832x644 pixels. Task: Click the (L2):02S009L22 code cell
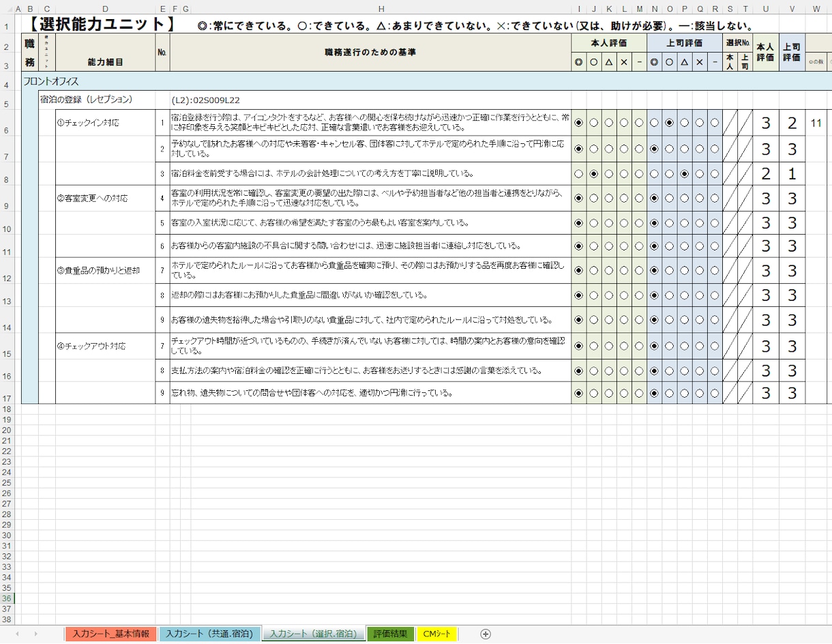[206, 100]
